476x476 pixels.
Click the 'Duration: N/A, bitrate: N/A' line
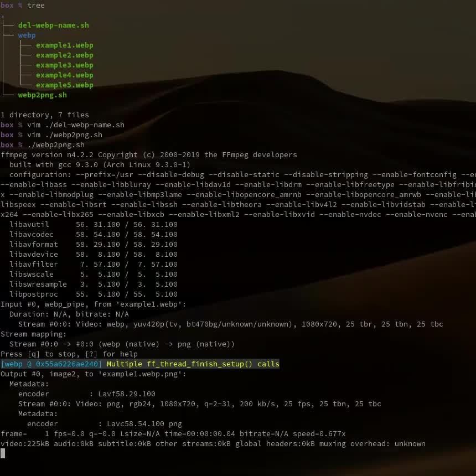69,314
